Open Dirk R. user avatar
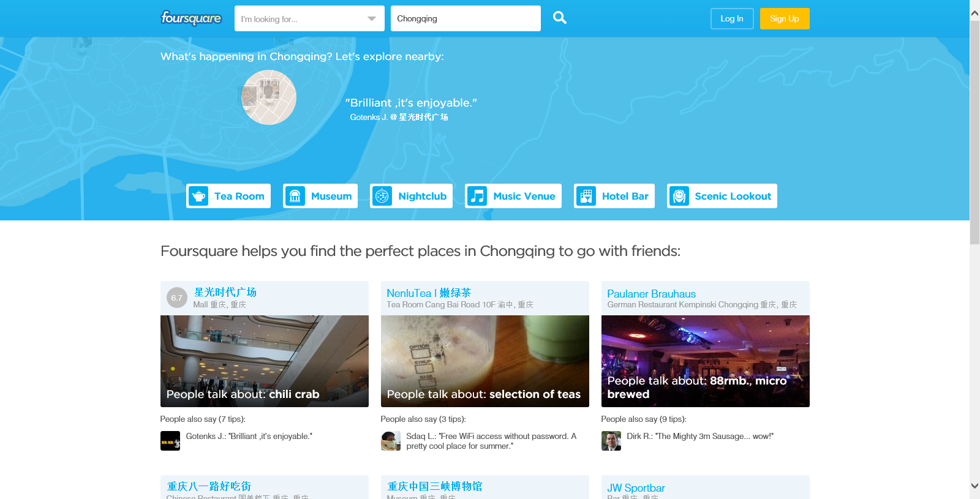Image resolution: width=980 pixels, height=499 pixels. click(611, 441)
